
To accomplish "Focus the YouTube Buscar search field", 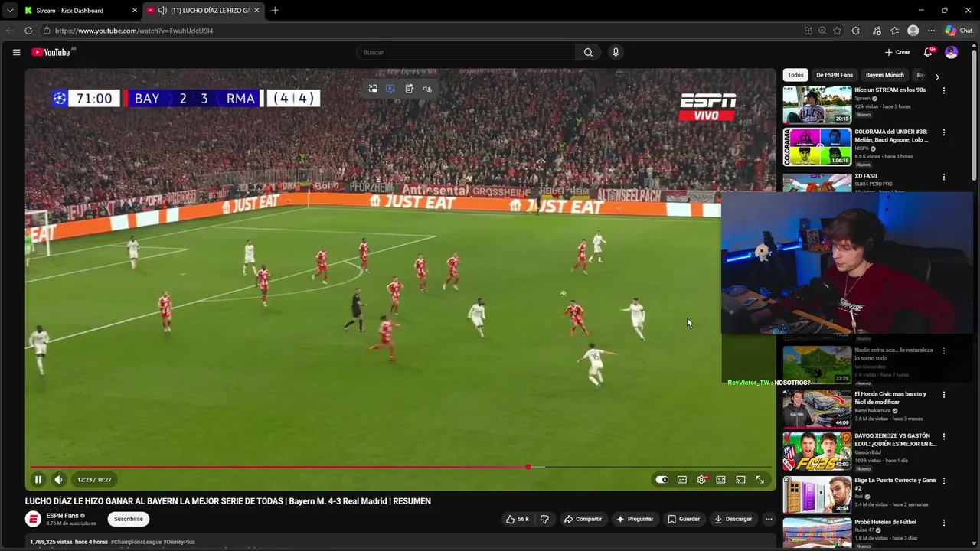I will pos(465,52).
